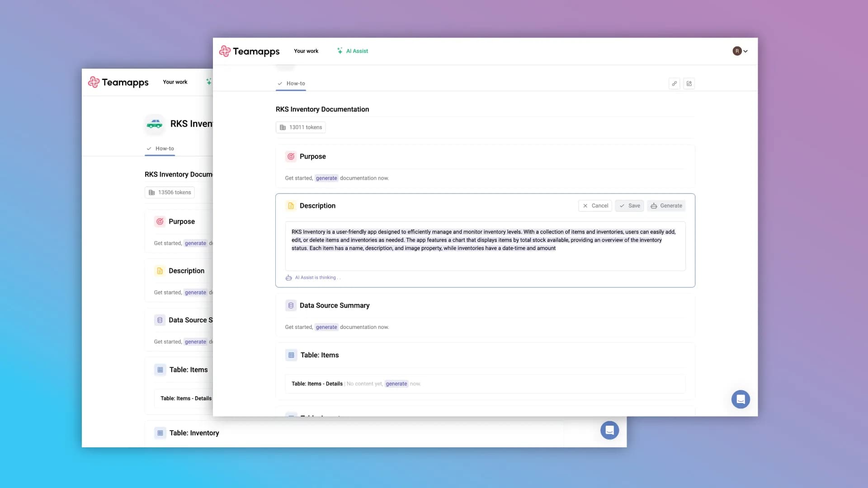Open the chat widget in the front window
This screenshot has height=488, width=868.
pyautogui.click(x=741, y=399)
